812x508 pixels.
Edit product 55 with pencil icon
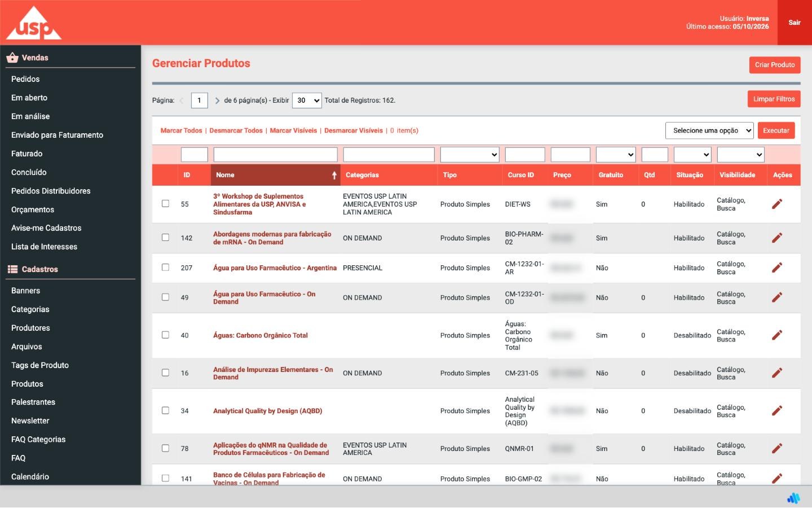tap(777, 204)
